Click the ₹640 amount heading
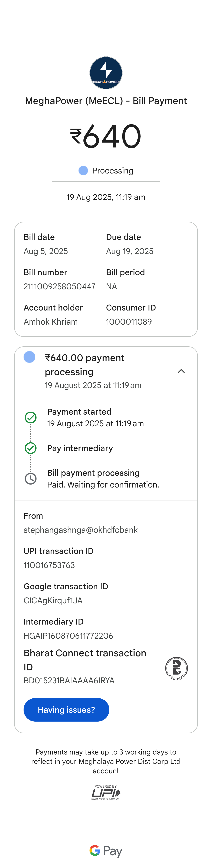 coord(106,136)
